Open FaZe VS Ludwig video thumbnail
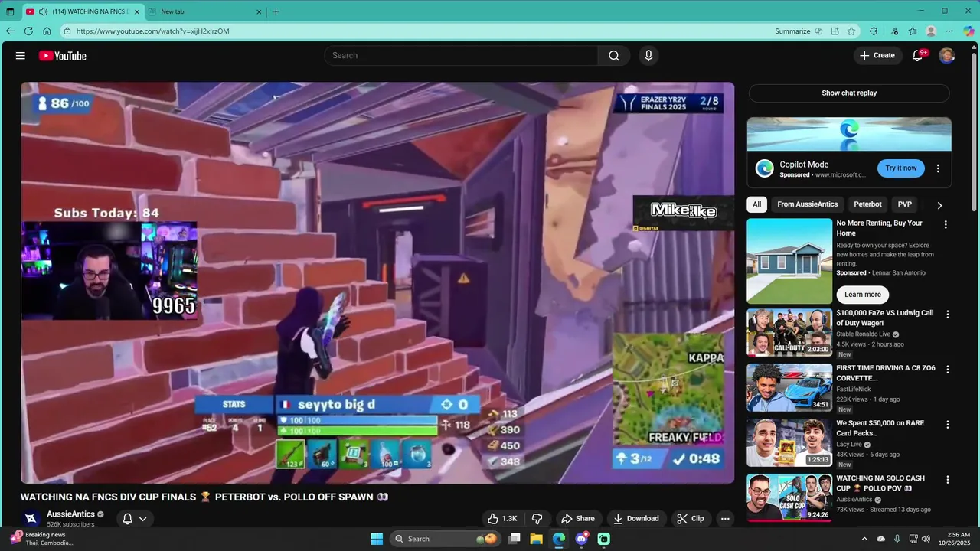Viewport: 980px width, 551px height. [x=789, y=332]
